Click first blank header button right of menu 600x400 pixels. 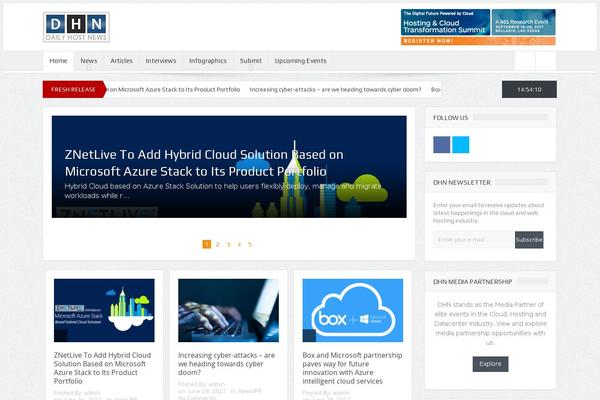(525, 61)
